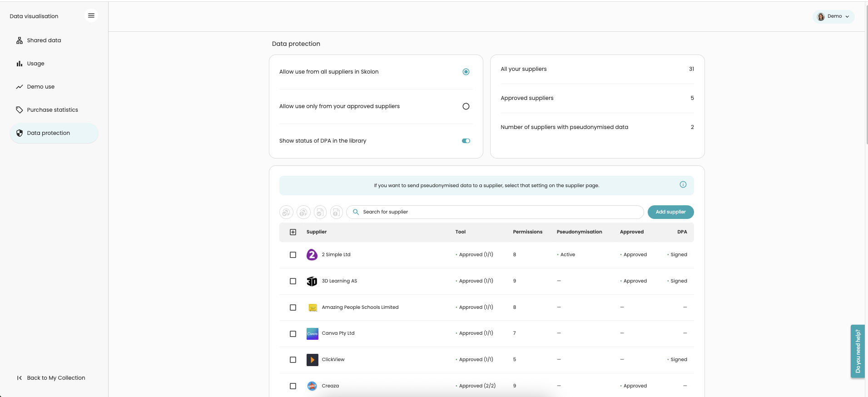Select 'Allow use only from your approved suppliers'
This screenshot has height=397, width=868.
click(466, 106)
